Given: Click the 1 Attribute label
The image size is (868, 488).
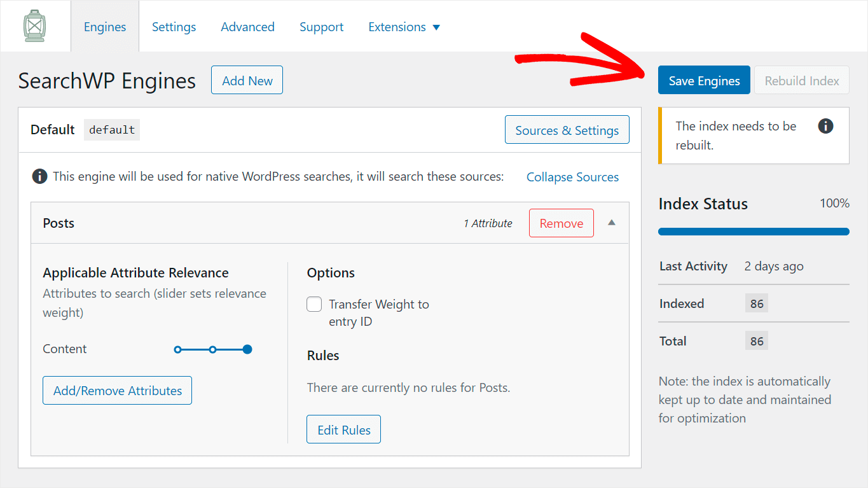Looking at the screenshot, I should 488,223.
